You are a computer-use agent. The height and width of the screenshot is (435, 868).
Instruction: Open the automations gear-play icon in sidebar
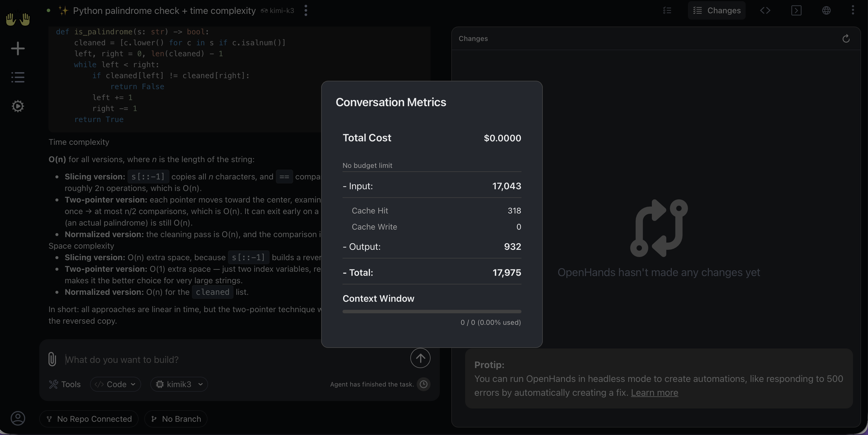(x=18, y=106)
